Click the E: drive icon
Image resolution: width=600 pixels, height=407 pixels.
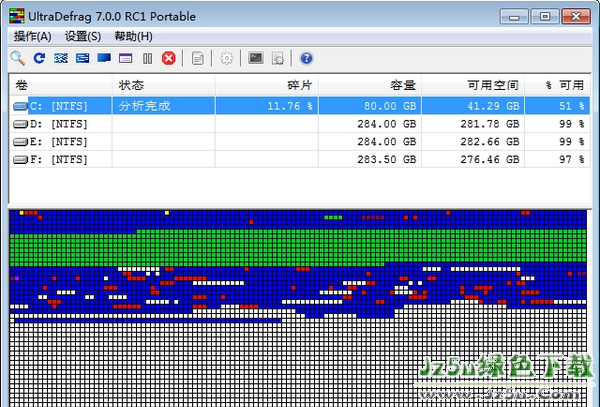20,142
